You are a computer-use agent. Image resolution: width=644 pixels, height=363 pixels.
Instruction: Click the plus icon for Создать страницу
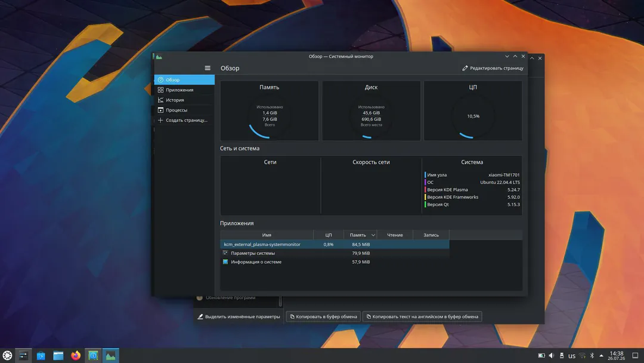pyautogui.click(x=160, y=120)
